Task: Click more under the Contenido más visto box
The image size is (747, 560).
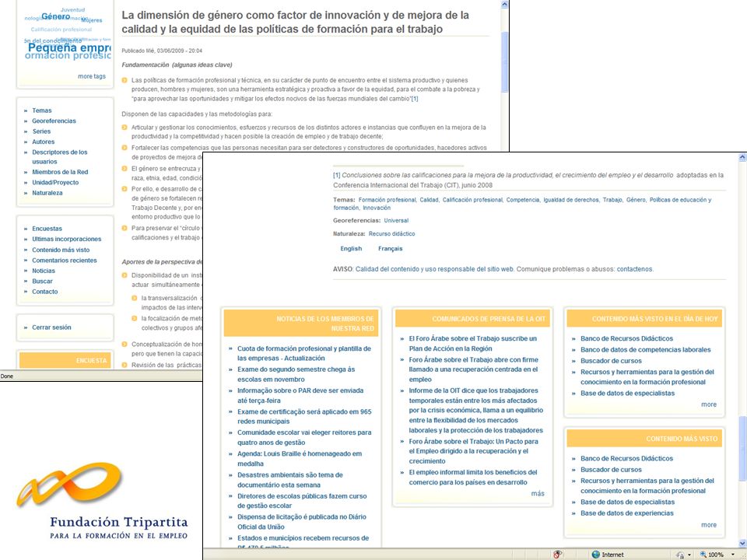Action: (x=708, y=525)
